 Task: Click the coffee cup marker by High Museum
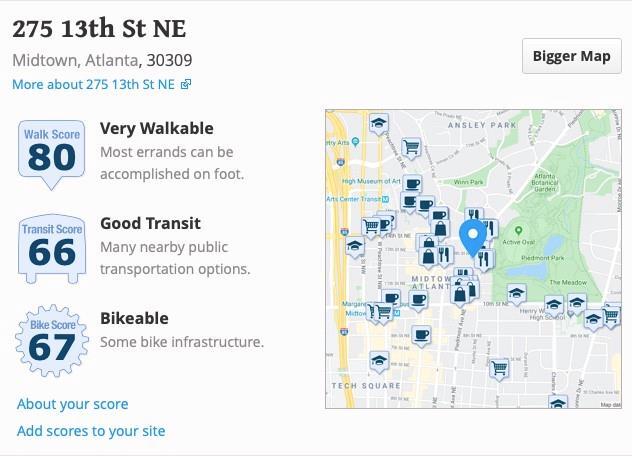click(412, 185)
